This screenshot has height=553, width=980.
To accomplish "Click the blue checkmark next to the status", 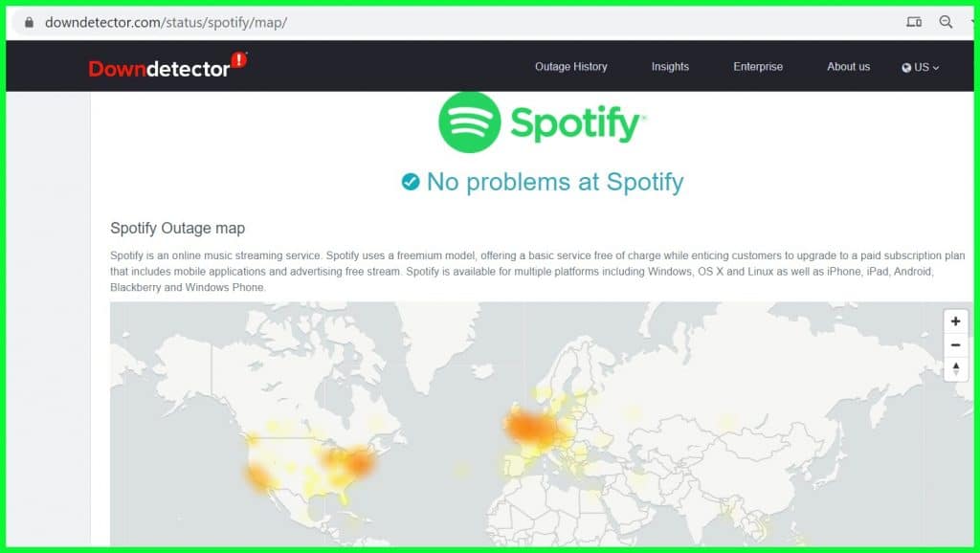I will (x=410, y=182).
